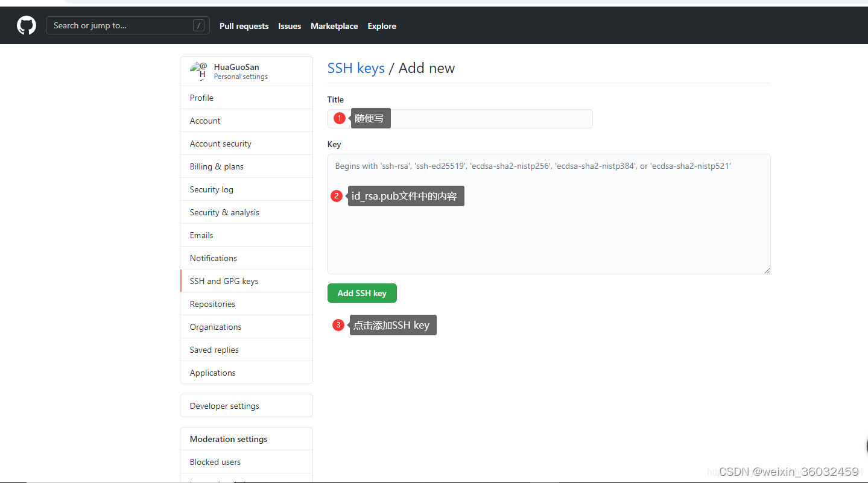This screenshot has width=868, height=483.
Task: Go to Emails settings
Action: (x=246, y=235)
